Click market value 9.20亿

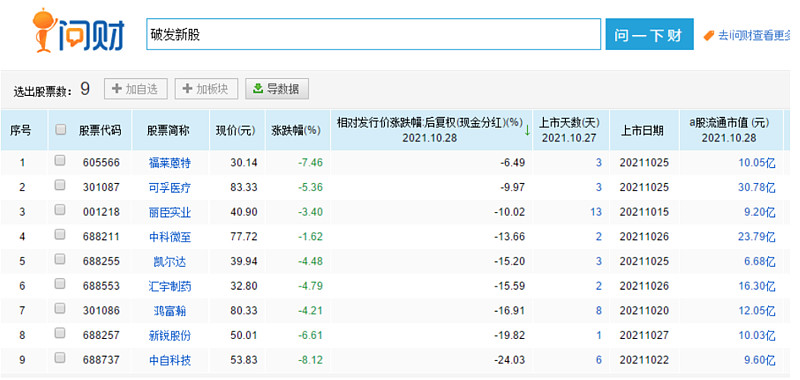pyautogui.click(x=759, y=212)
